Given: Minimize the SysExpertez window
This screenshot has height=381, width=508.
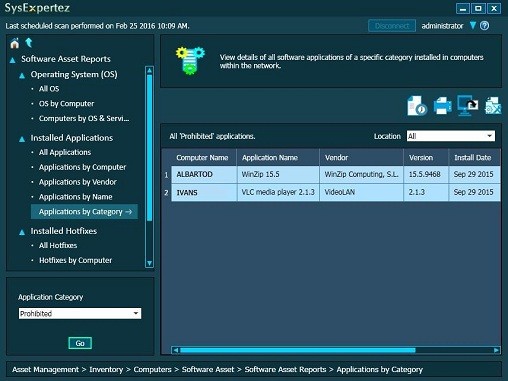Looking at the screenshot, I should tap(463, 8).
